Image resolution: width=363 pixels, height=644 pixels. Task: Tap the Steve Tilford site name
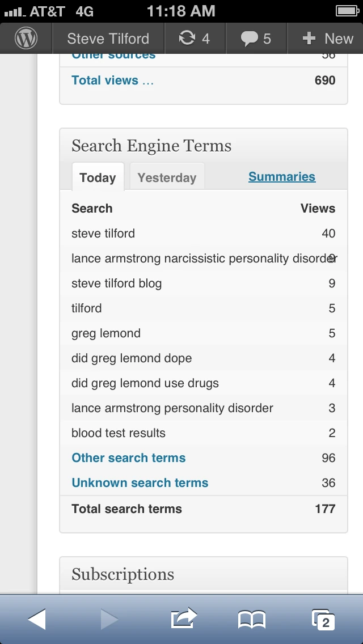click(108, 38)
